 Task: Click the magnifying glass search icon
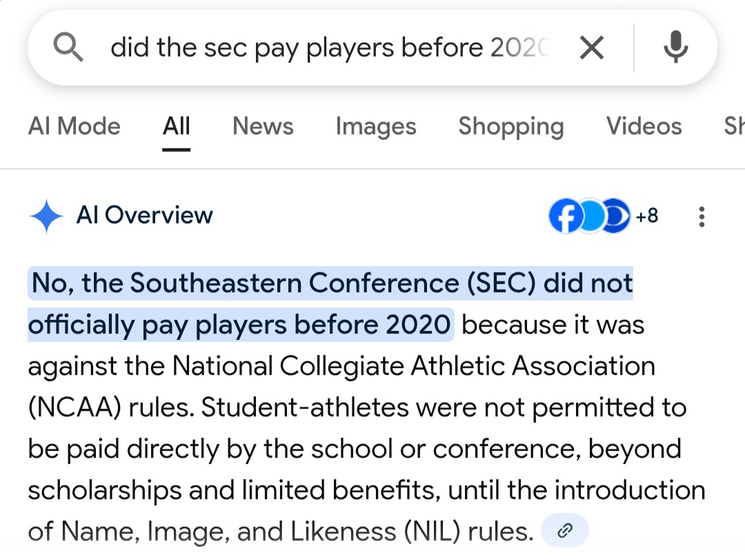68,48
